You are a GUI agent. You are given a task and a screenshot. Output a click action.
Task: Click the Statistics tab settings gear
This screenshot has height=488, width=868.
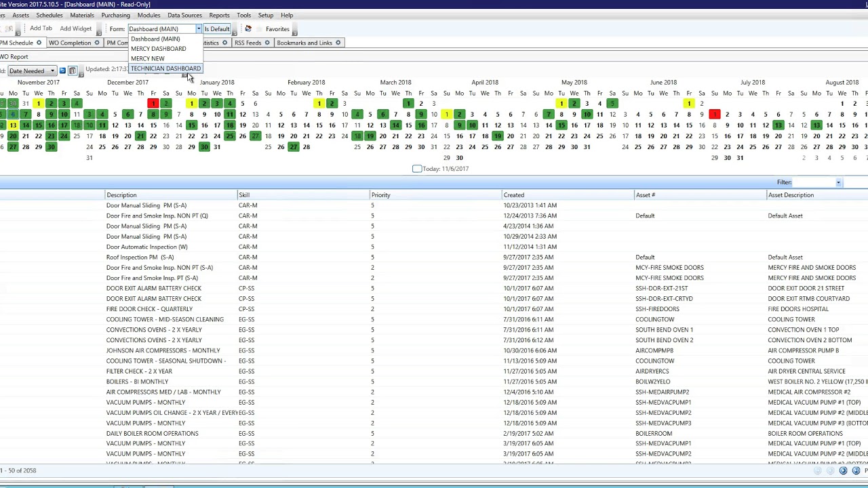tap(224, 43)
